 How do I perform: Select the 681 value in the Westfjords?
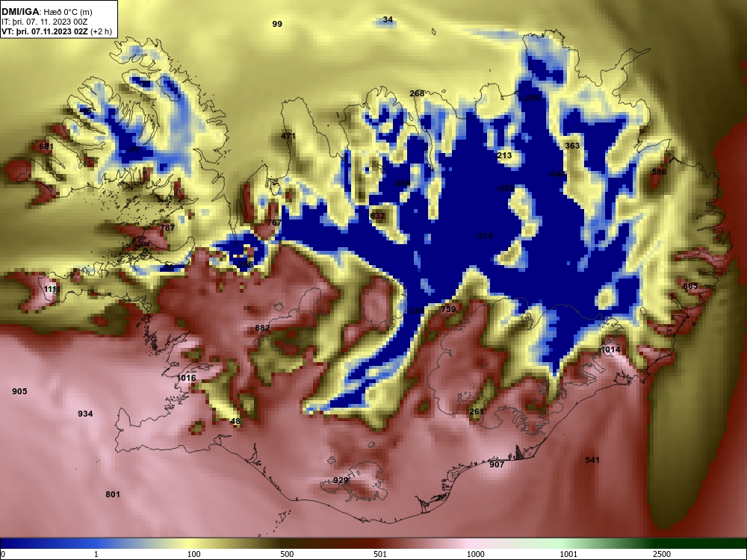click(x=46, y=146)
